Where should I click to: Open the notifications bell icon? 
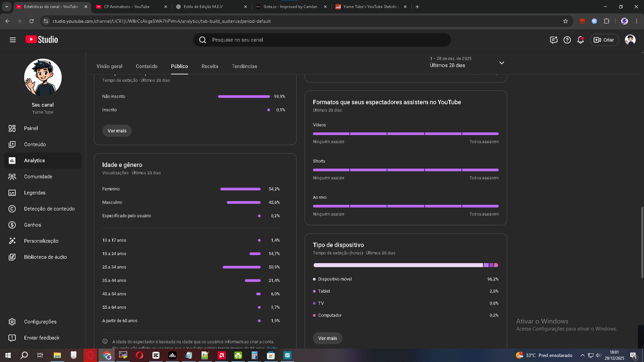tap(580, 40)
